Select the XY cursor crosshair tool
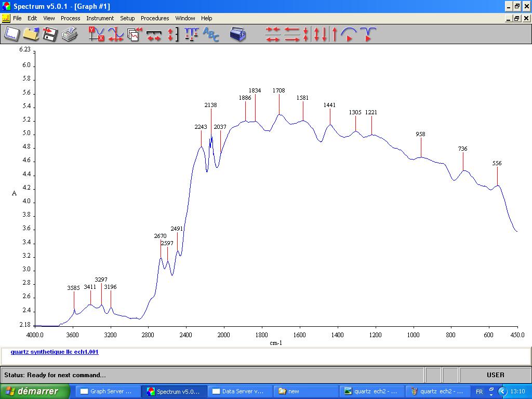Viewport: 532px width, 399px height. tap(97, 34)
